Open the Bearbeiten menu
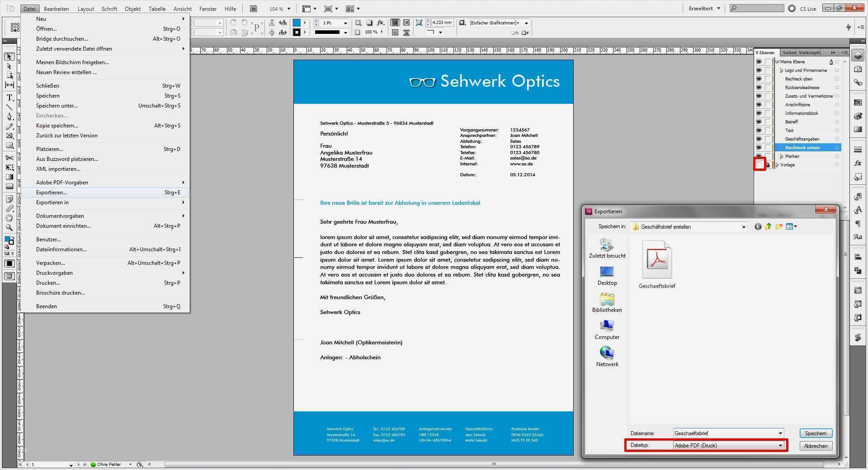 [x=56, y=8]
